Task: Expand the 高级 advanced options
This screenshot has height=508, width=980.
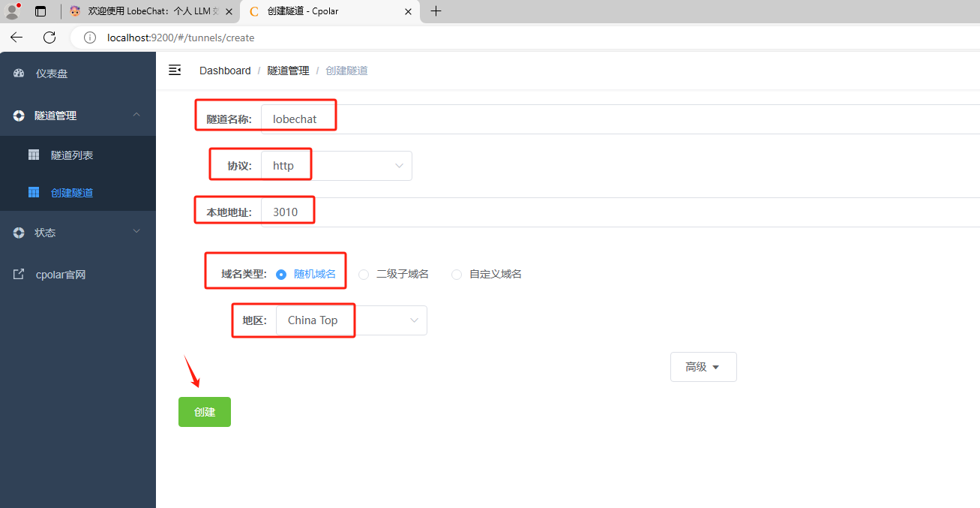Action: pos(703,367)
